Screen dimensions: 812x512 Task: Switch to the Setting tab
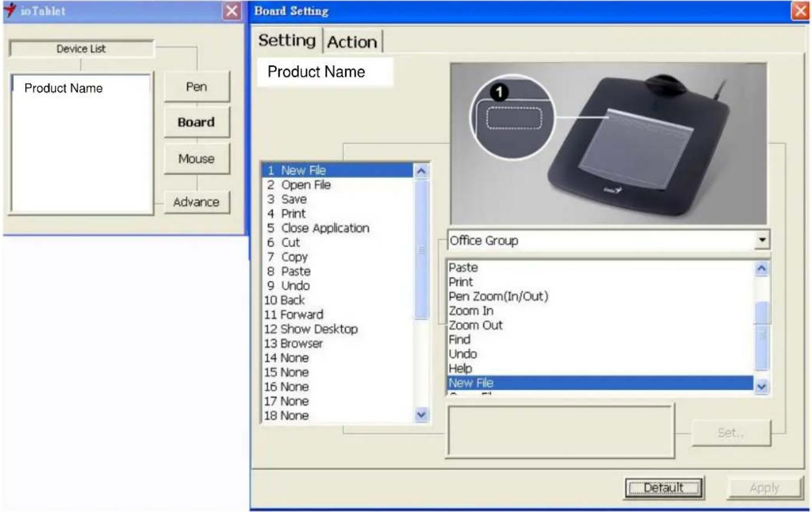click(x=287, y=41)
